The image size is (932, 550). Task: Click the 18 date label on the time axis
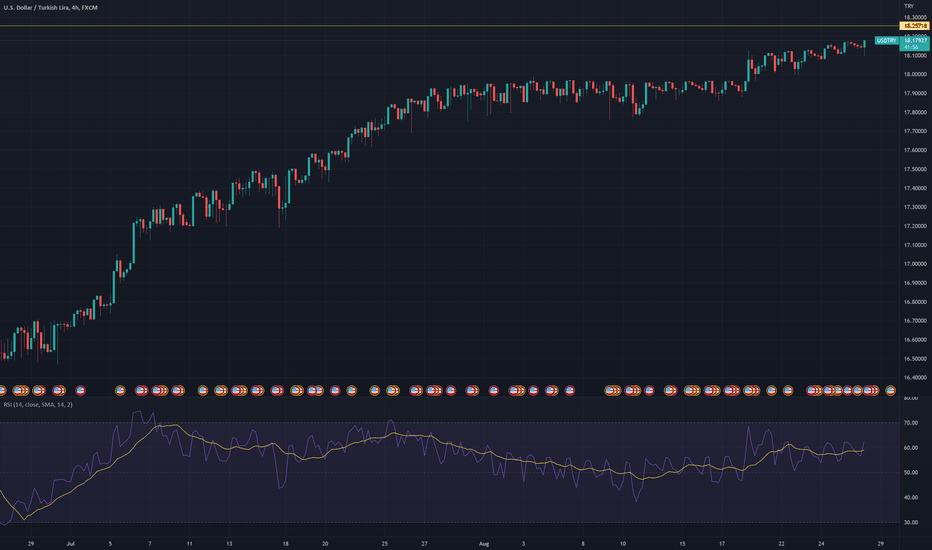(x=286, y=544)
